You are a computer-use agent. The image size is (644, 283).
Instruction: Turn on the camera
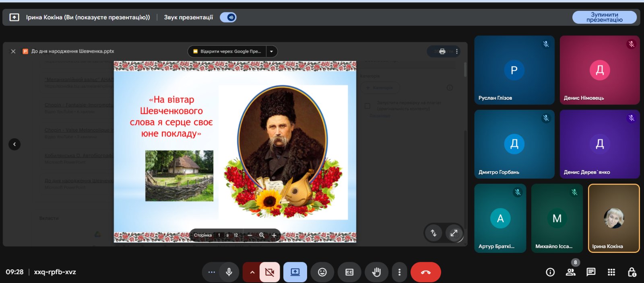[x=270, y=272]
